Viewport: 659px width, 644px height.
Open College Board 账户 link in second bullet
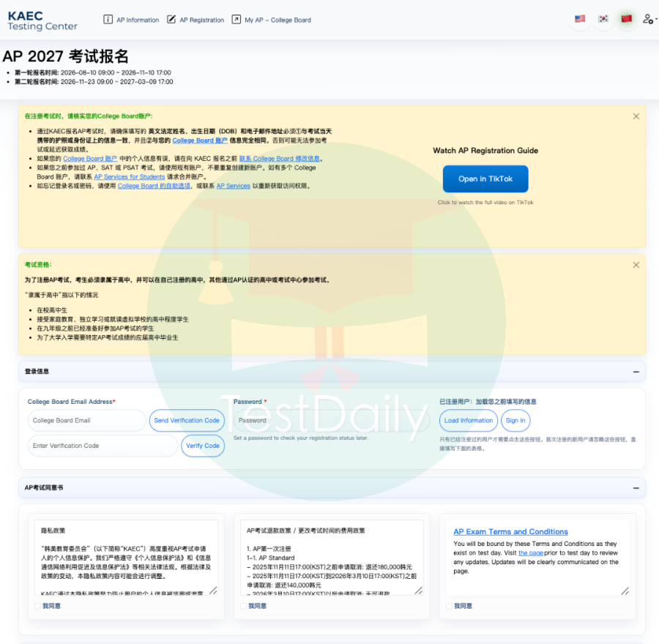click(x=90, y=158)
